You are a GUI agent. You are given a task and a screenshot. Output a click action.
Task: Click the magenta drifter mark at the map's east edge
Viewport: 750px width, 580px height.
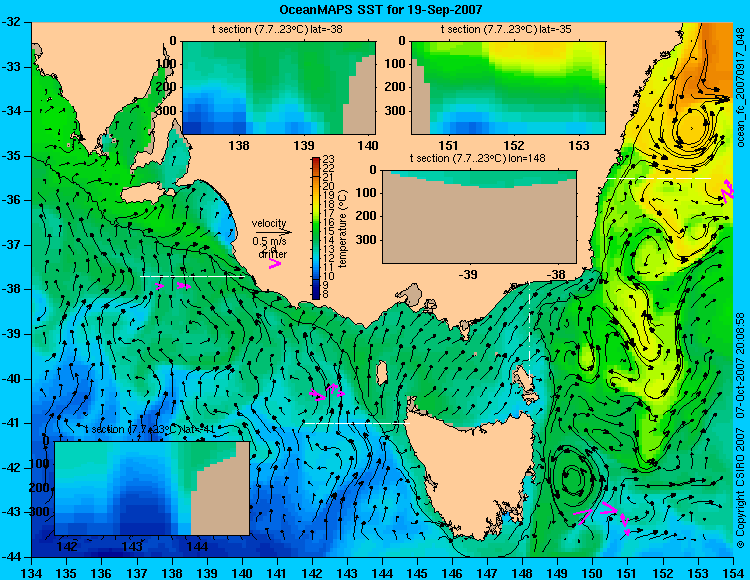pos(727,191)
